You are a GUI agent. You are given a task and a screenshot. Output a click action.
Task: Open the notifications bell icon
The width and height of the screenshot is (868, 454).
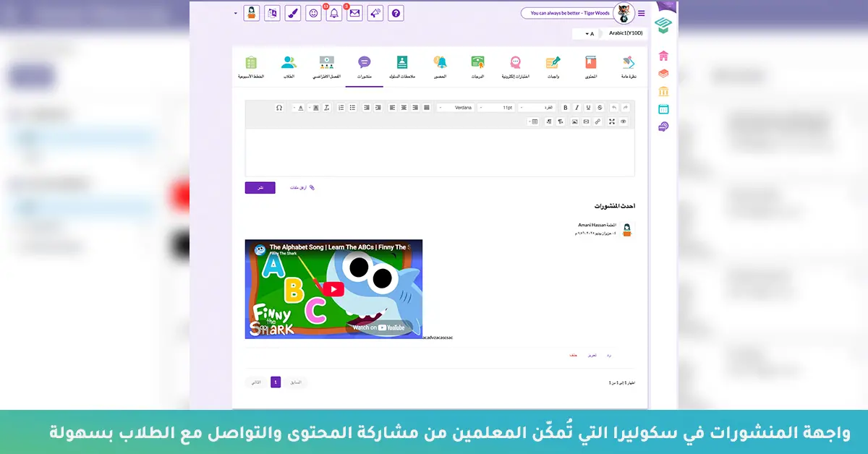point(333,13)
